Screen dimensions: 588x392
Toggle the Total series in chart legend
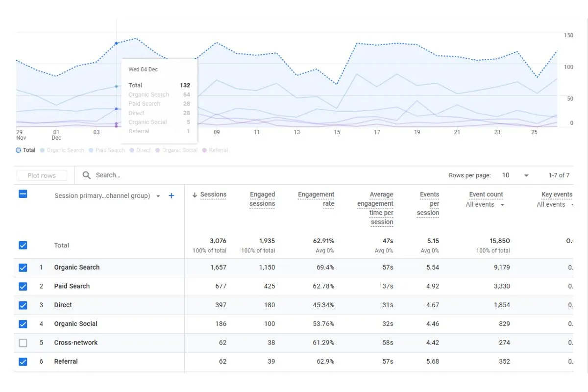pos(26,150)
